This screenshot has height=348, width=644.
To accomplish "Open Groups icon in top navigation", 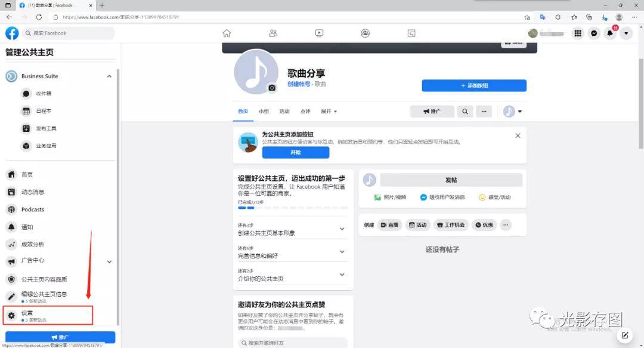I will coord(365,33).
